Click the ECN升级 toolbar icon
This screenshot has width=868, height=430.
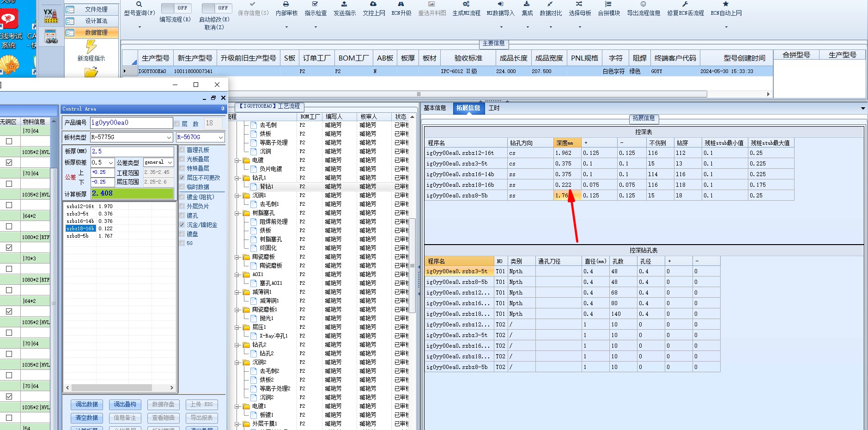pos(401,4)
